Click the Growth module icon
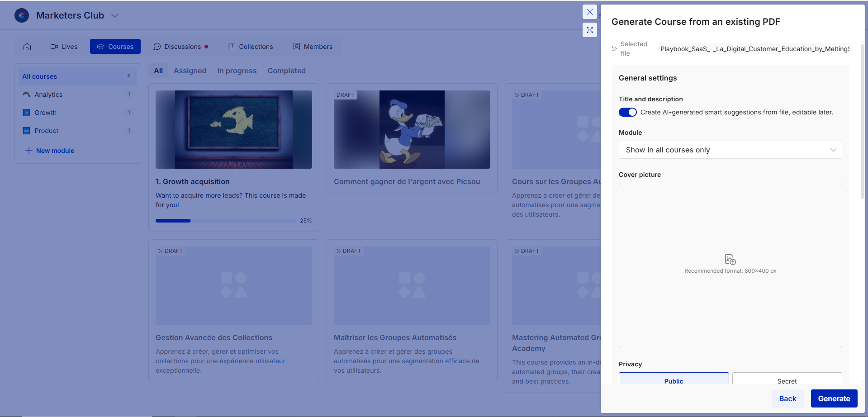The image size is (868, 417). pos(26,113)
